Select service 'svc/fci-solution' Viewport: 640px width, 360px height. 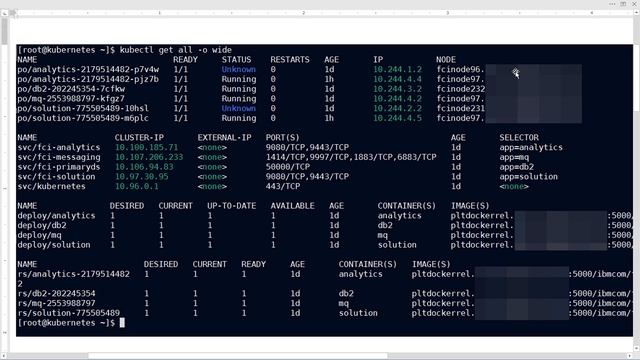click(56, 177)
